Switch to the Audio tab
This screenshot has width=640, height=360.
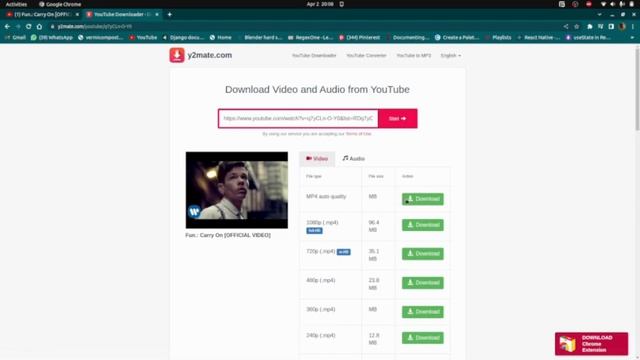(353, 159)
